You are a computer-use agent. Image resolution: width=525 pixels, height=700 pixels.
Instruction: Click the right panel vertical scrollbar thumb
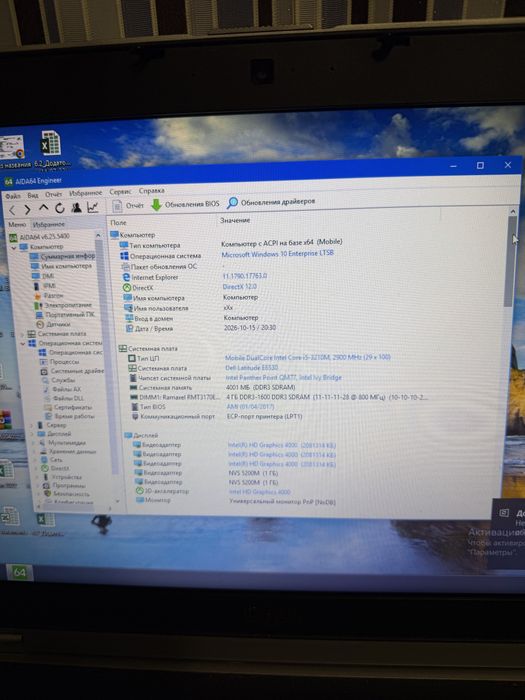[x=509, y=261]
